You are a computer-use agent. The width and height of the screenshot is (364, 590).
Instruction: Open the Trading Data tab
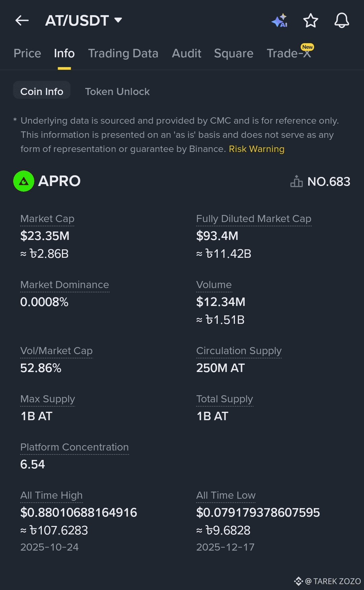[x=123, y=53]
